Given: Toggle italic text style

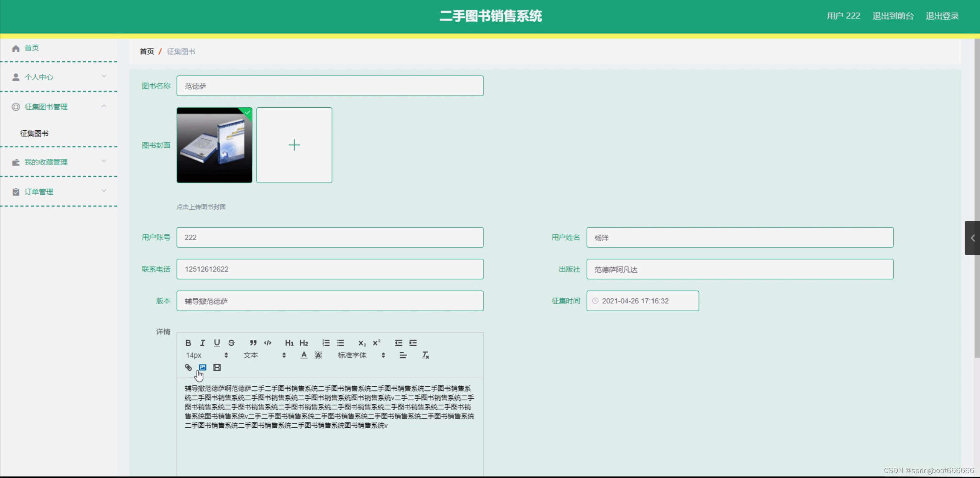Looking at the screenshot, I should [202, 343].
